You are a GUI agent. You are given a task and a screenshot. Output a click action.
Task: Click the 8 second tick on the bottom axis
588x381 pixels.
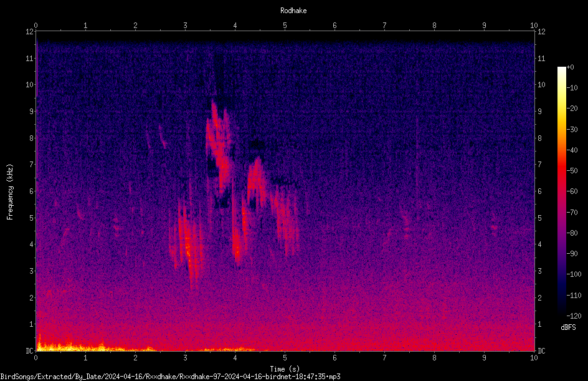pos(434,358)
